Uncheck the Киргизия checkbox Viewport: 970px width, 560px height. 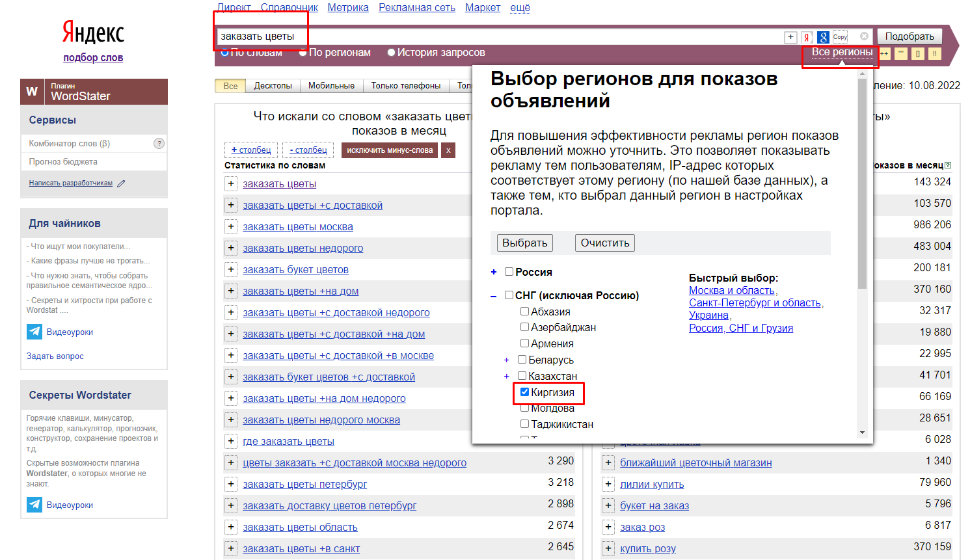coord(524,392)
